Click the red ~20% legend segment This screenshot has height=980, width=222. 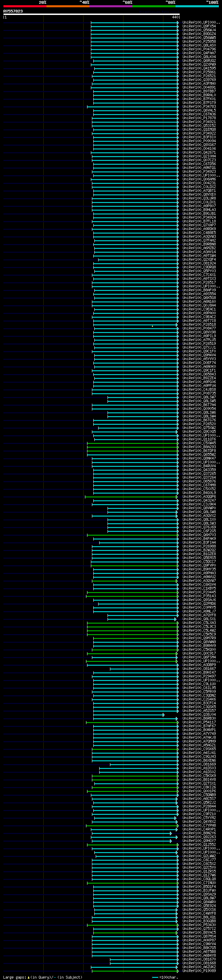[25, 7]
